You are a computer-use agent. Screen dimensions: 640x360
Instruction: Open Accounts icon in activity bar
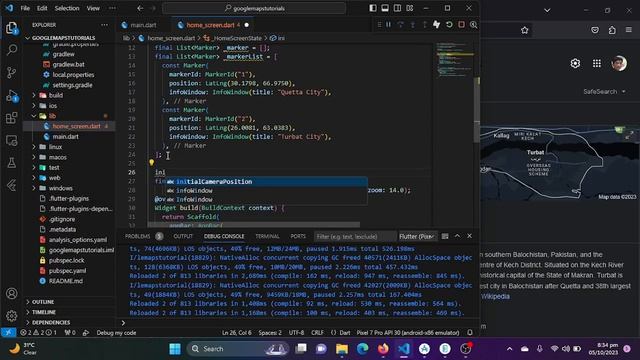pos(11,293)
